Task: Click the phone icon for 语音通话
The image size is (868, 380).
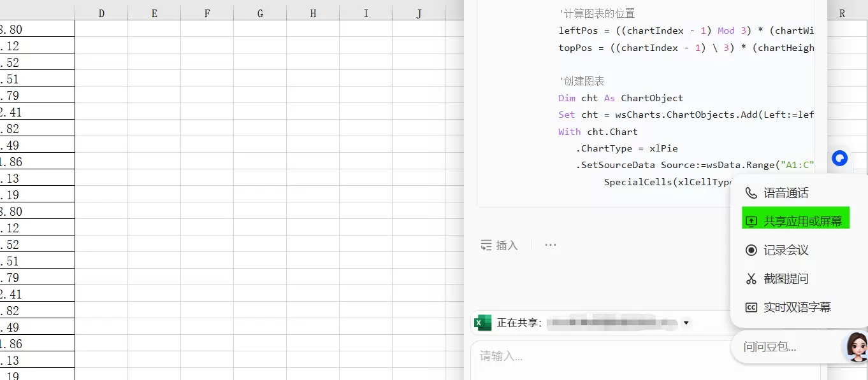Action: pos(751,193)
